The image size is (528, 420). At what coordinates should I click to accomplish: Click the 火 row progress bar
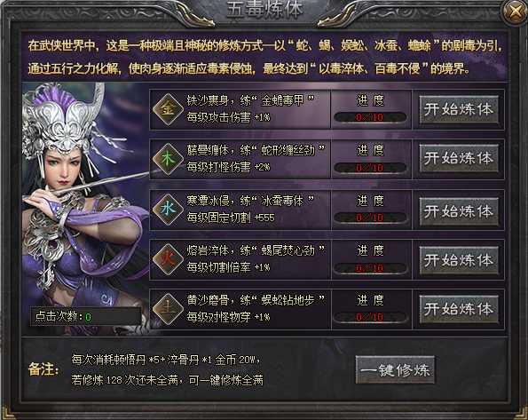pos(370,267)
